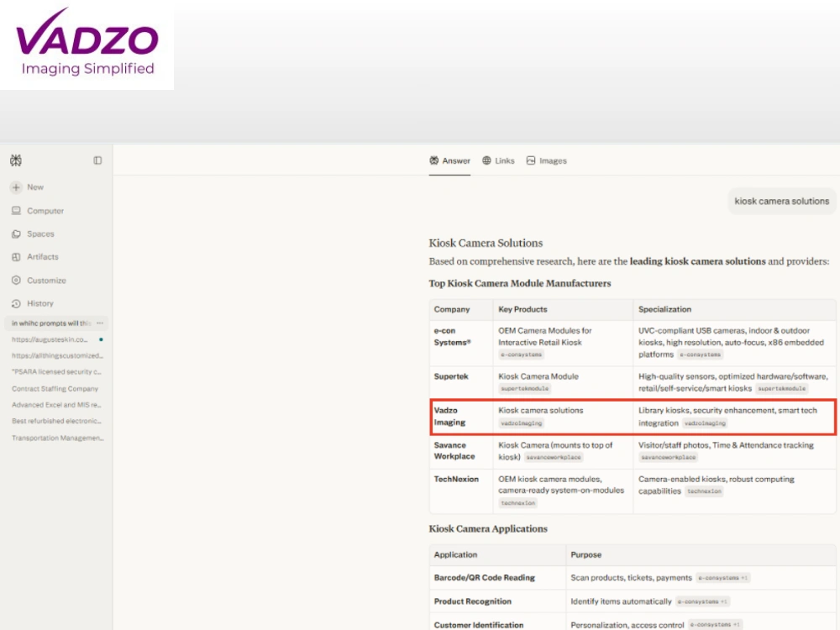Open options menu for highlighted history thread
Viewport: 840px width, 630px height.
tap(100, 323)
